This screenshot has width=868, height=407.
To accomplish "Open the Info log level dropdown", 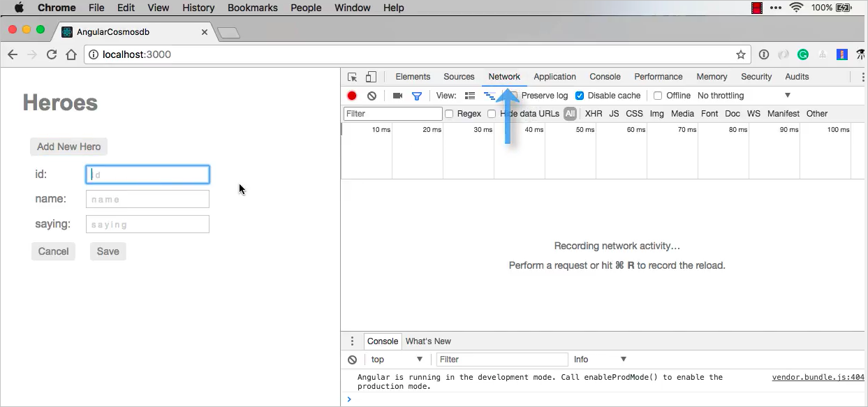I will (x=597, y=359).
